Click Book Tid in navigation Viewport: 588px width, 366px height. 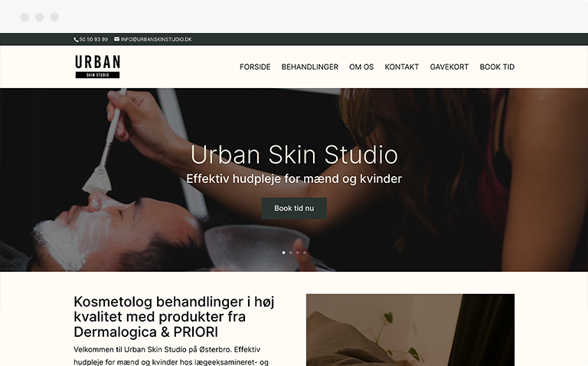[497, 67]
